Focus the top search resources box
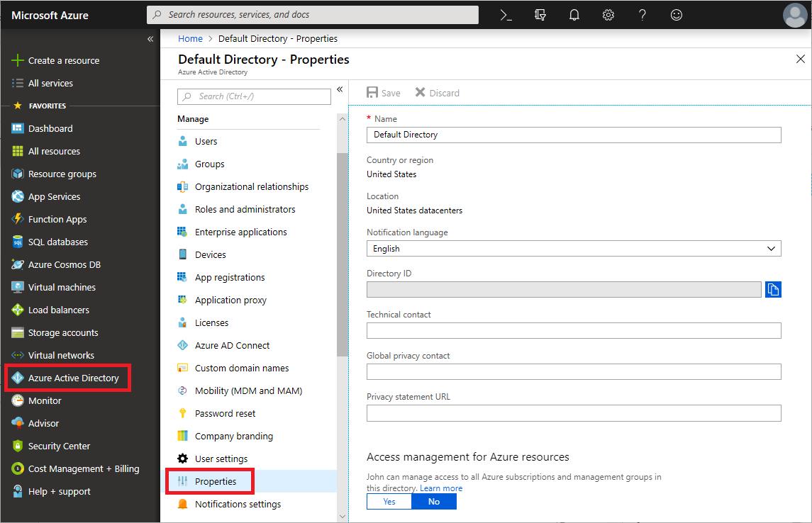The height and width of the screenshot is (523, 812). pyautogui.click(x=313, y=14)
